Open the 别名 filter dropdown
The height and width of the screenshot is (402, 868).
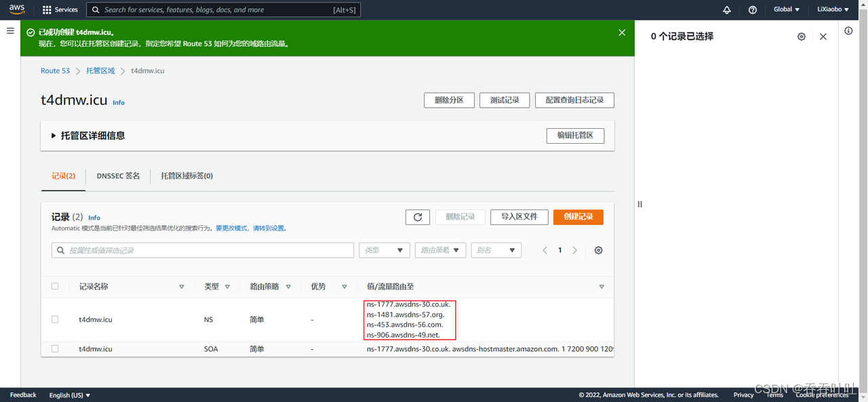click(x=496, y=250)
